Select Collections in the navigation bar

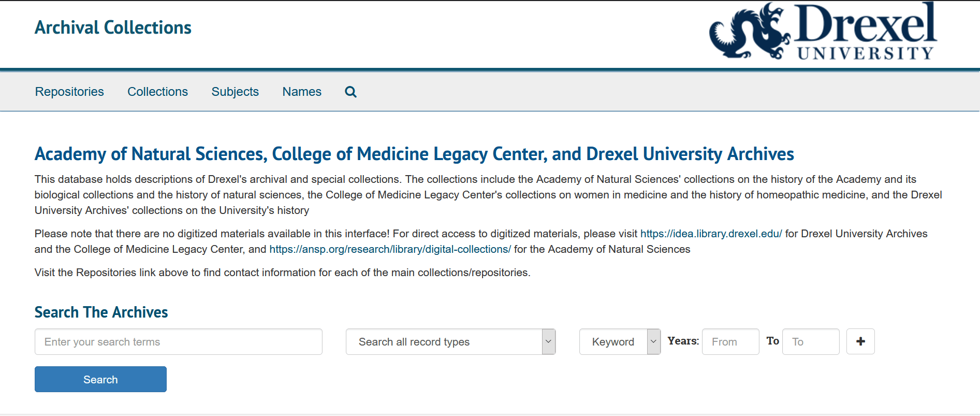157,92
